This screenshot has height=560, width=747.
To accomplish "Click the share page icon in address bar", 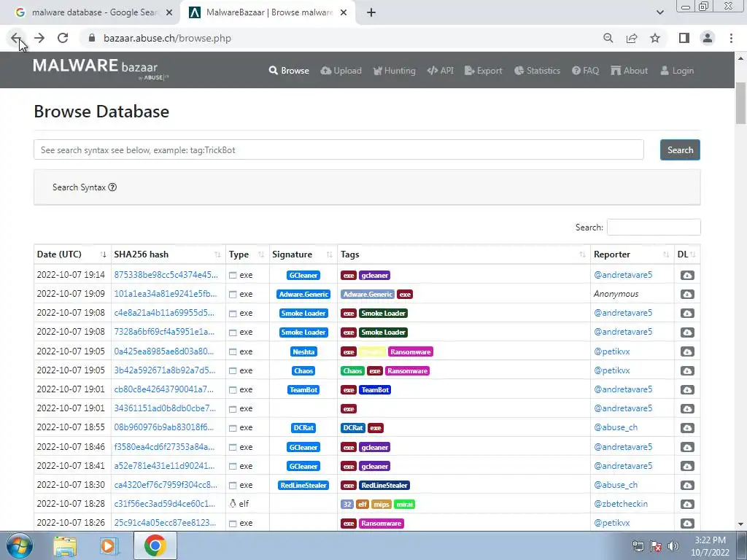I will (x=632, y=38).
